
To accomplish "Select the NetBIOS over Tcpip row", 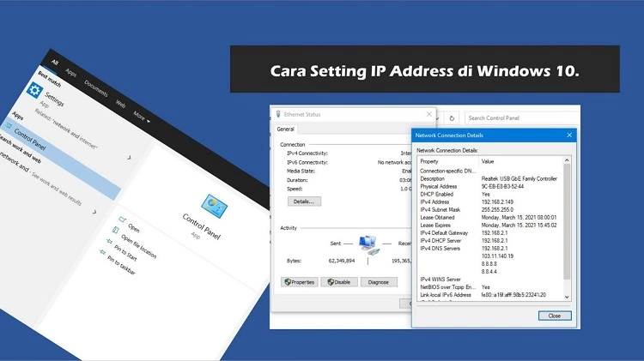I will point(490,287).
